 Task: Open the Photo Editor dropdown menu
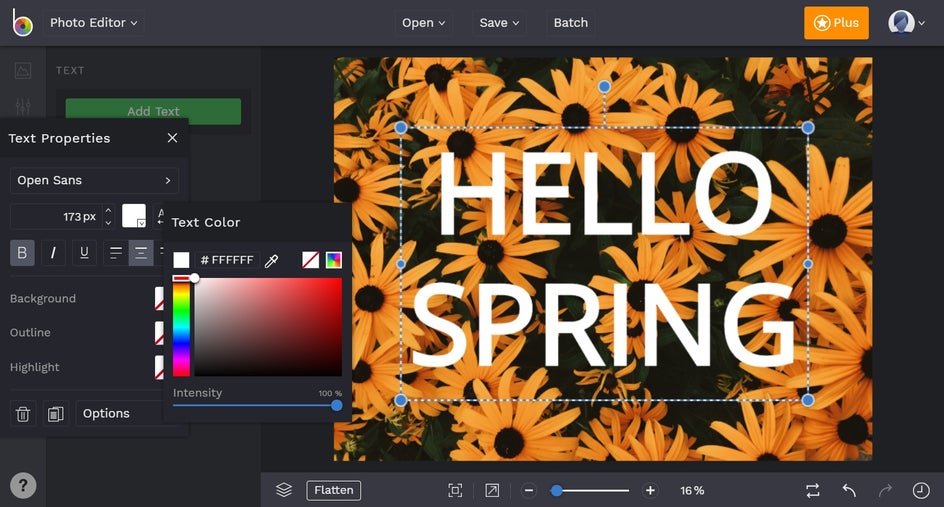tap(94, 23)
